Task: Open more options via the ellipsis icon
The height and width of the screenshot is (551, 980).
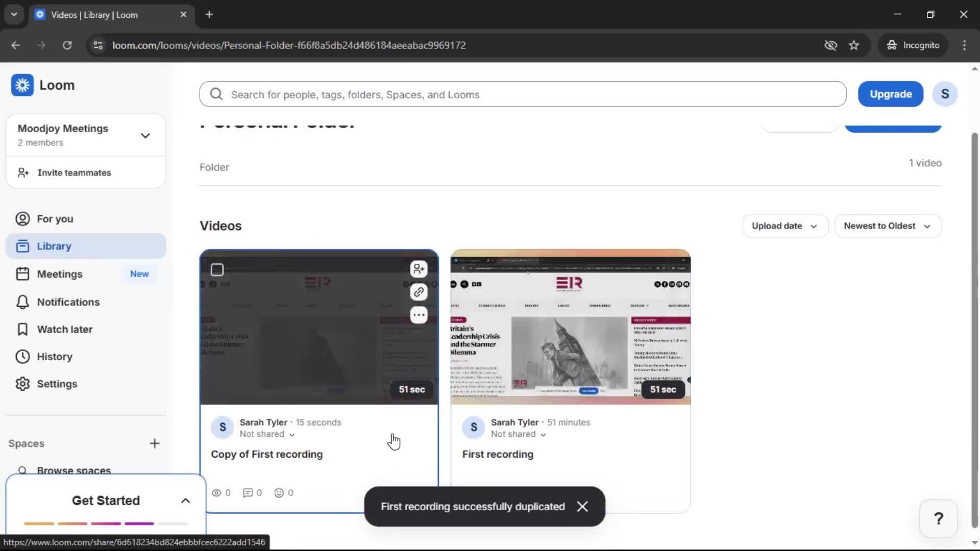Action: [419, 315]
